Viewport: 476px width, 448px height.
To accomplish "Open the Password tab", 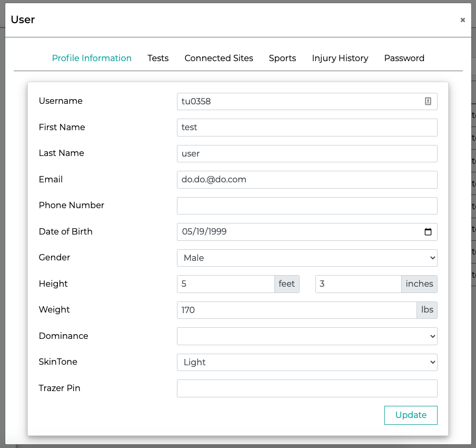I will coord(404,58).
